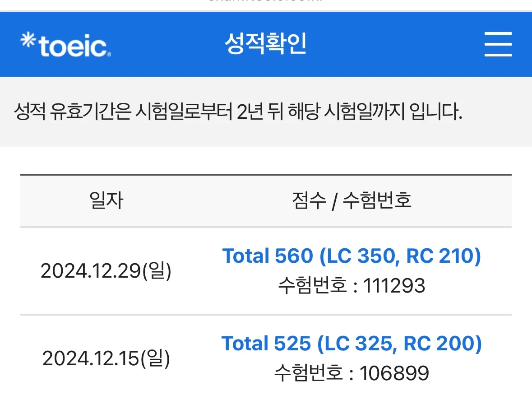Tap the asterisk symbol in the TOEIC logo
The height and width of the screenshot is (400, 532).
pyautogui.click(x=28, y=39)
